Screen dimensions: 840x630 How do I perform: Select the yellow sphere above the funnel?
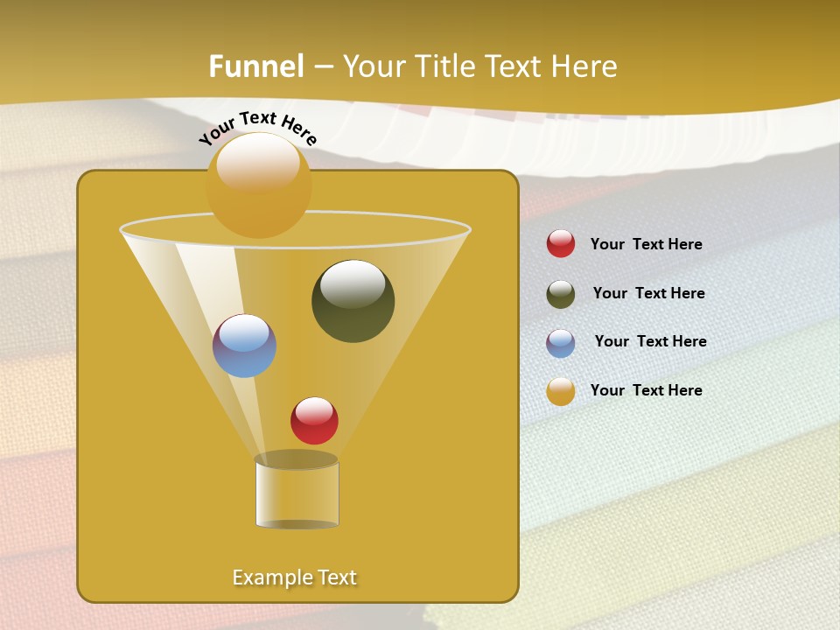click(x=258, y=184)
